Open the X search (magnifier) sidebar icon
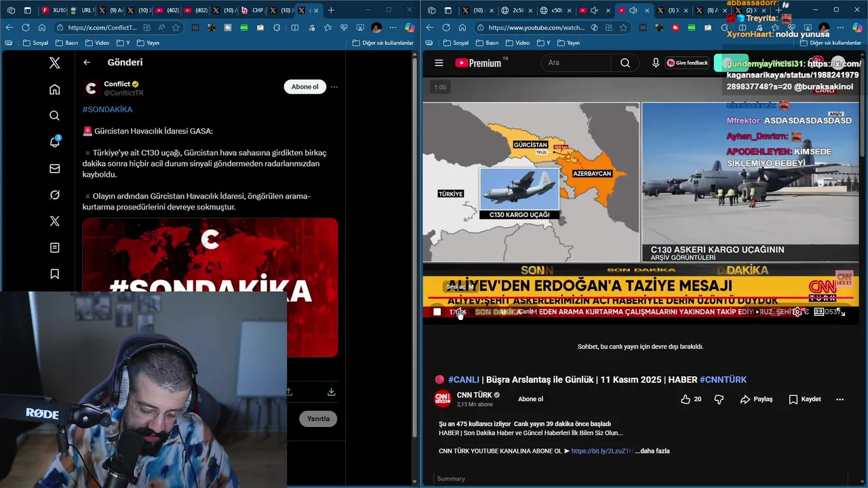Screen dimensions: 868x488 [x=55, y=116]
